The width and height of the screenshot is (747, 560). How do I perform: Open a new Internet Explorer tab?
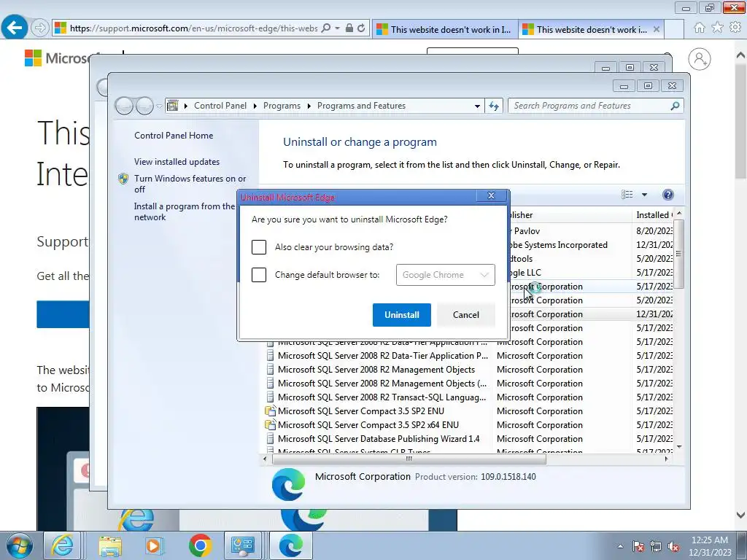[674, 29]
